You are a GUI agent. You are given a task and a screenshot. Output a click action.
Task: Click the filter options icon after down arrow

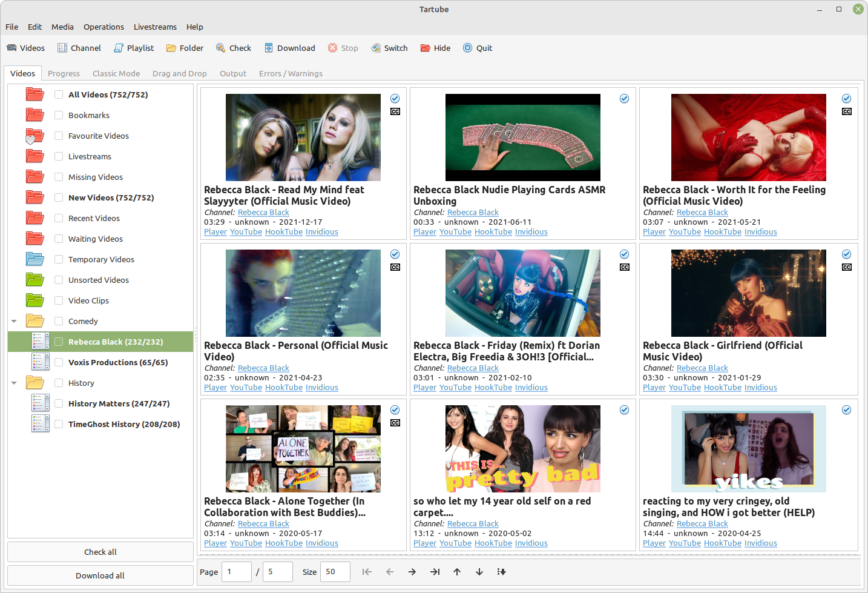point(501,572)
